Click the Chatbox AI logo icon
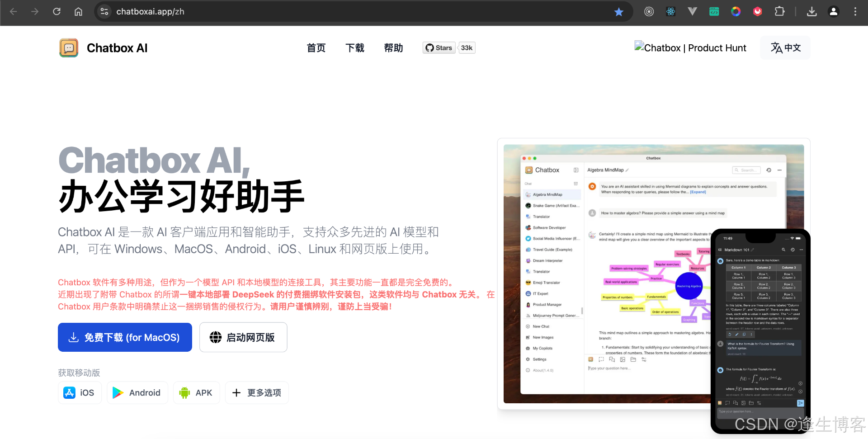Image resolution: width=868 pixels, height=439 pixels. (69, 48)
